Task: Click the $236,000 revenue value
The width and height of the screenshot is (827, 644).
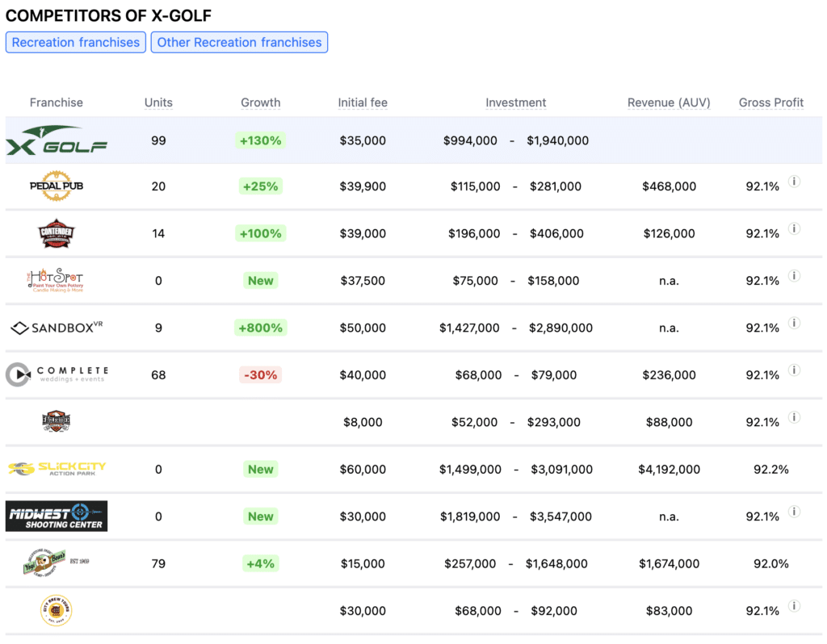Action: pyautogui.click(x=669, y=375)
